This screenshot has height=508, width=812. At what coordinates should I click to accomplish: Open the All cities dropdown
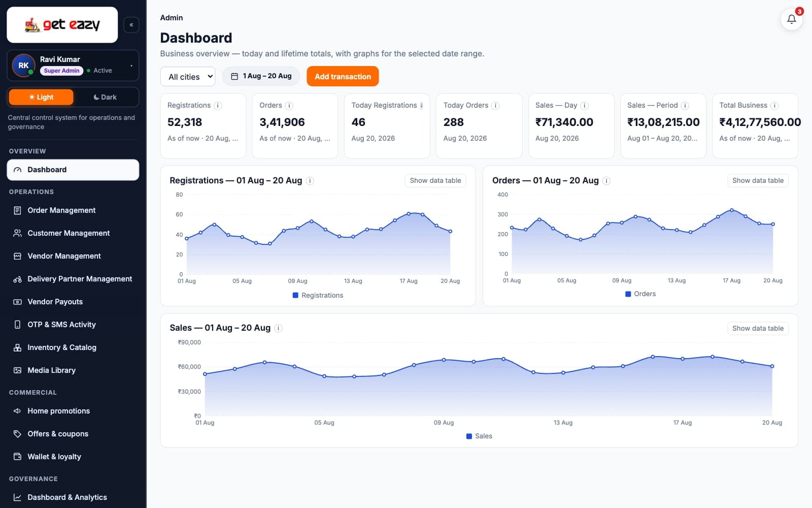tap(188, 77)
